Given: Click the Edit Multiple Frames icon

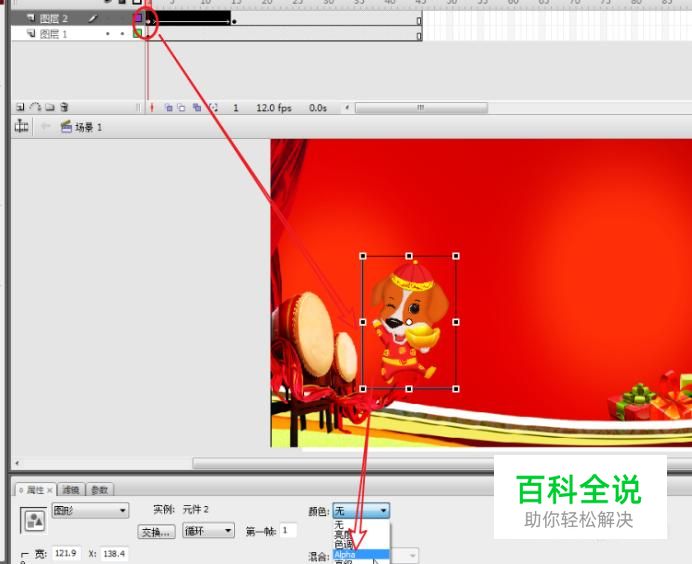Looking at the screenshot, I should pyautogui.click(x=197, y=107).
